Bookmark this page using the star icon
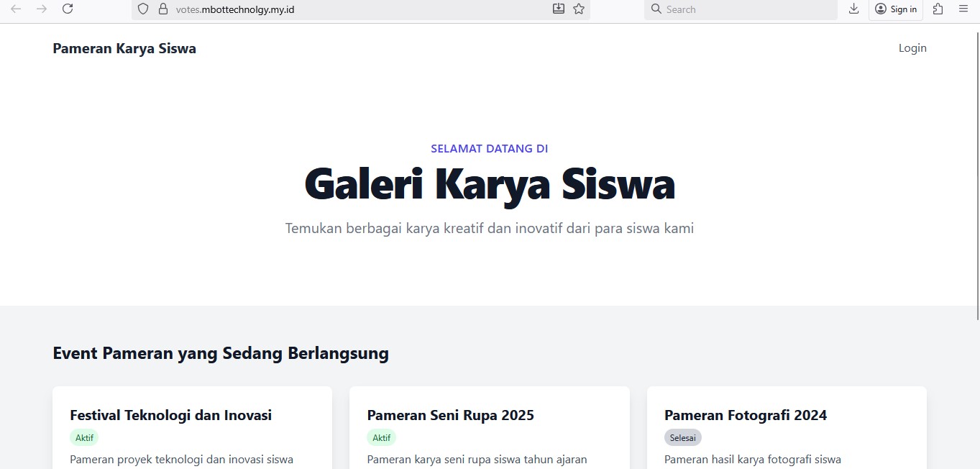980x469 pixels. coord(579,9)
